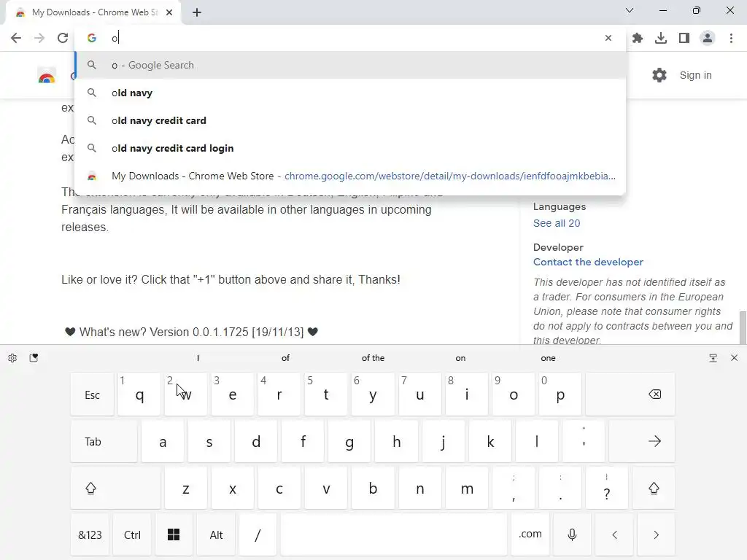Tap the Esc key
Screen dimensions: 747x560
pyautogui.click(x=93, y=394)
